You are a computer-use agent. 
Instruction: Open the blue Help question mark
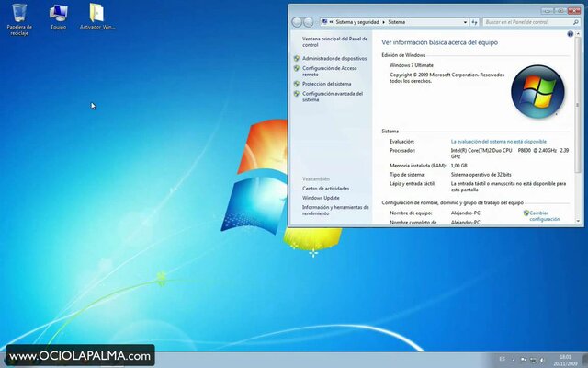[x=570, y=34]
